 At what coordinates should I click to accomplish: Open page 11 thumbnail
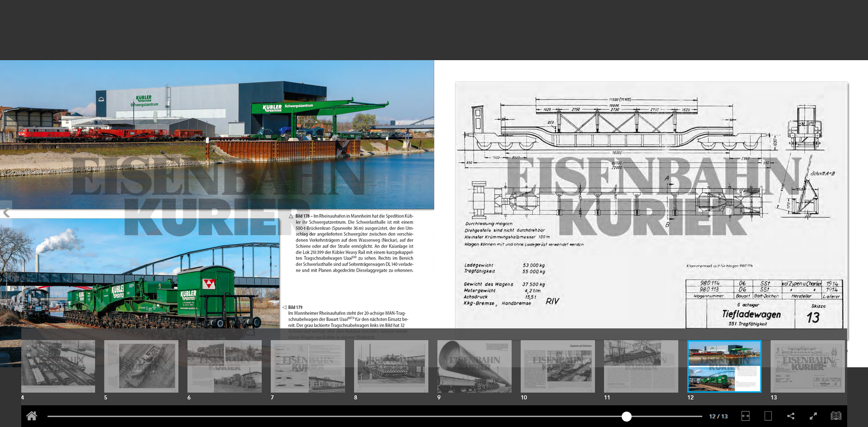pos(641,366)
